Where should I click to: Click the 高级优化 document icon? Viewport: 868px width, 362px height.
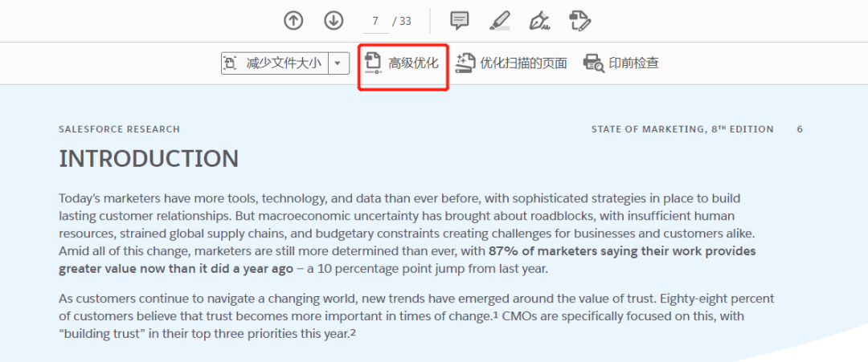[372, 63]
